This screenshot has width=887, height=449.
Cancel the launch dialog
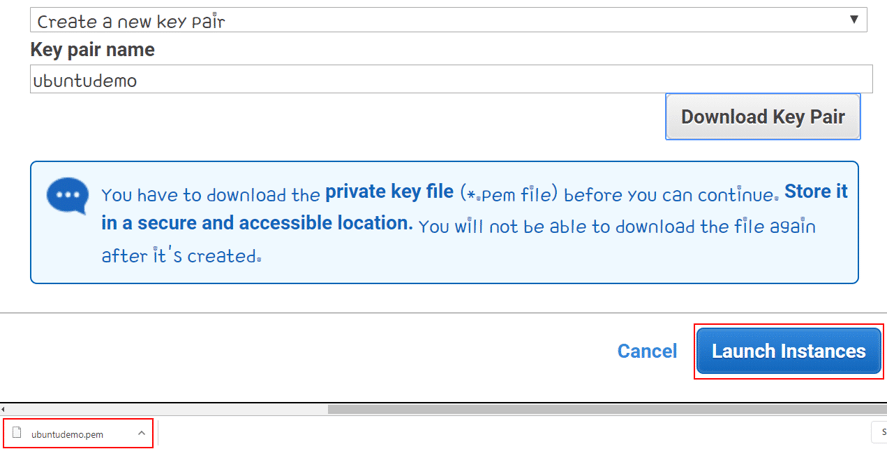647,351
